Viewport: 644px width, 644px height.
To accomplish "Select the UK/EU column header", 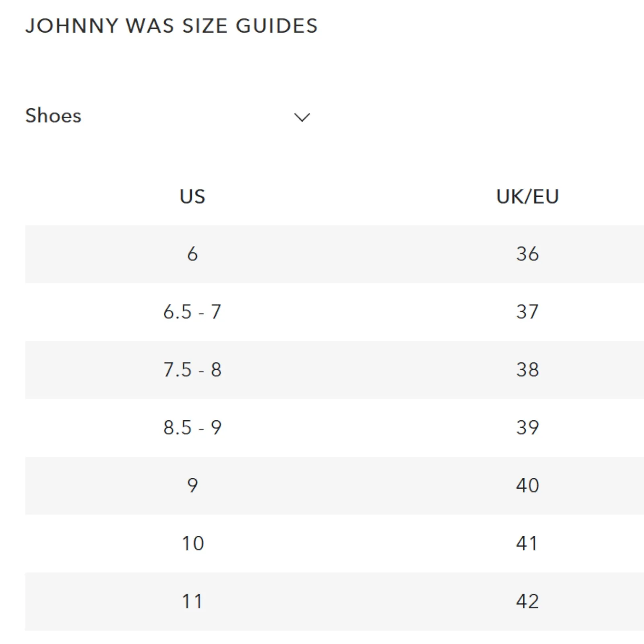I will pyautogui.click(x=528, y=196).
